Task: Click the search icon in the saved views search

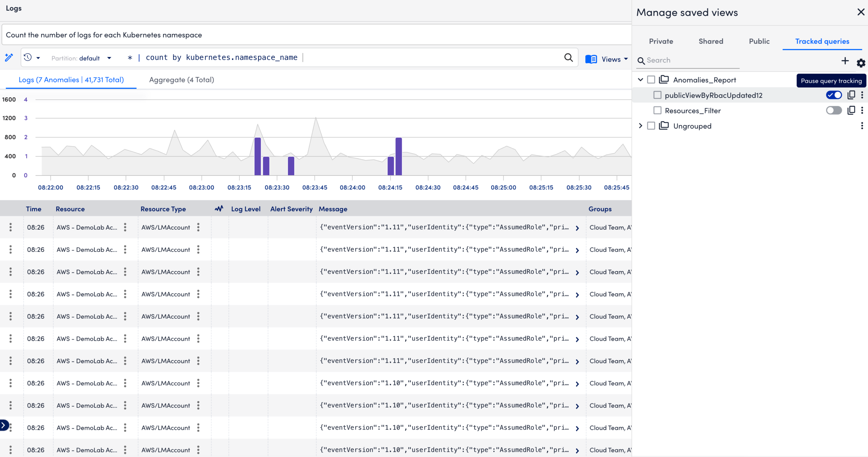Action: [x=641, y=61]
